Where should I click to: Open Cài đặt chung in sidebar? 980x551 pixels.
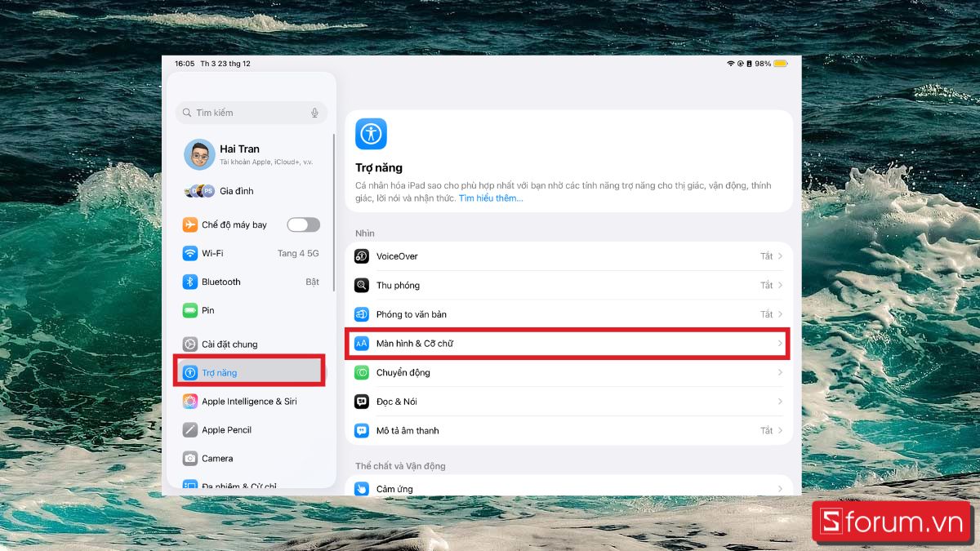click(x=252, y=344)
